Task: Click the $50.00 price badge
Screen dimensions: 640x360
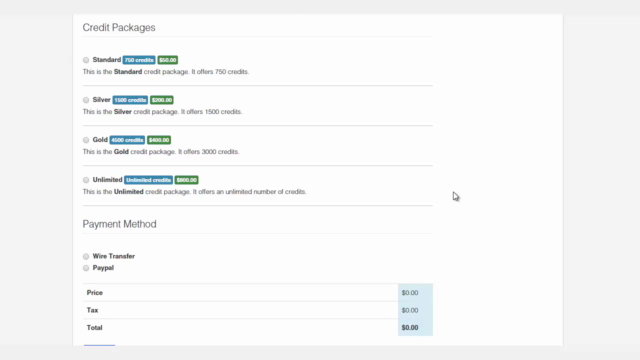Action: pyautogui.click(x=168, y=60)
